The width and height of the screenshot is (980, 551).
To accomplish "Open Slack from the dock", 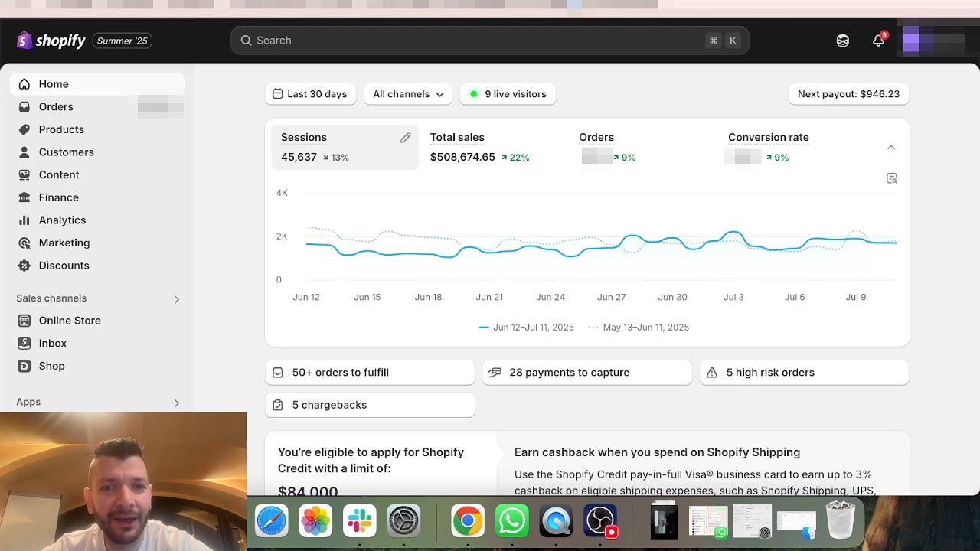I will pos(359,521).
